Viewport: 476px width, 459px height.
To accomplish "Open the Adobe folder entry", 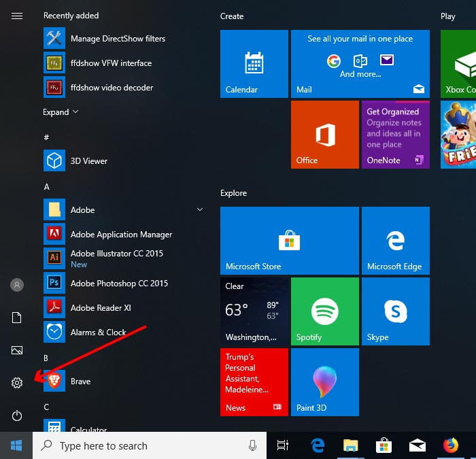I will point(124,209).
